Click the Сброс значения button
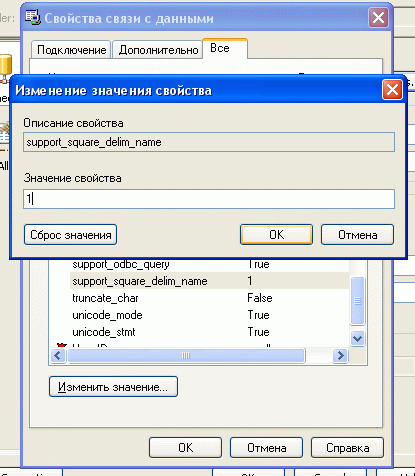This screenshot has width=415, height=476. (70, 235)
